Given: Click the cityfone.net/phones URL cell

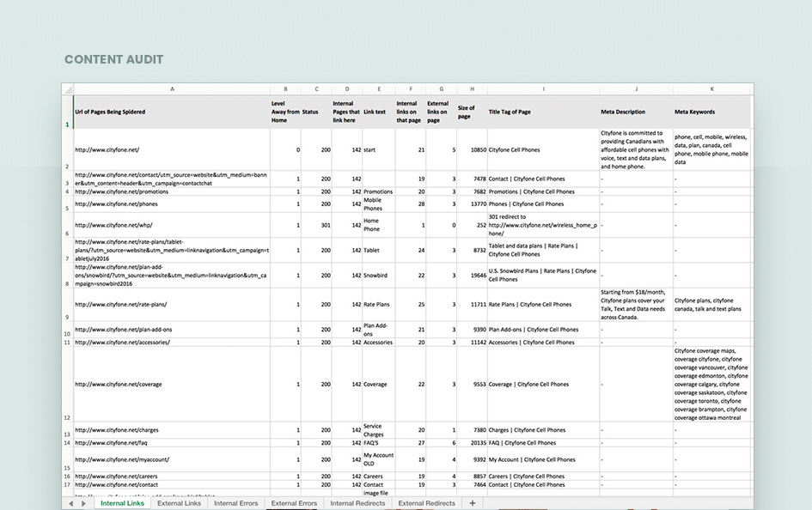Looking at the screenshot, I should (172, 204).
